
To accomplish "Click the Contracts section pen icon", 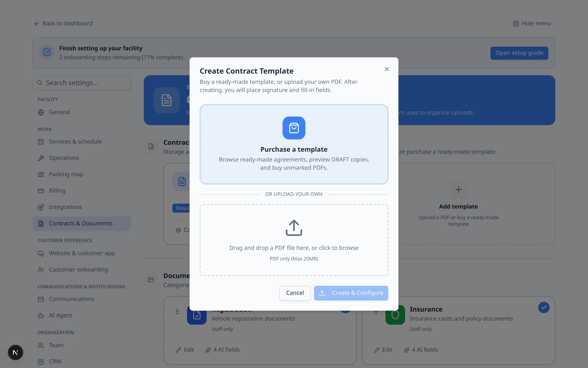I will (x=151, y=146).
